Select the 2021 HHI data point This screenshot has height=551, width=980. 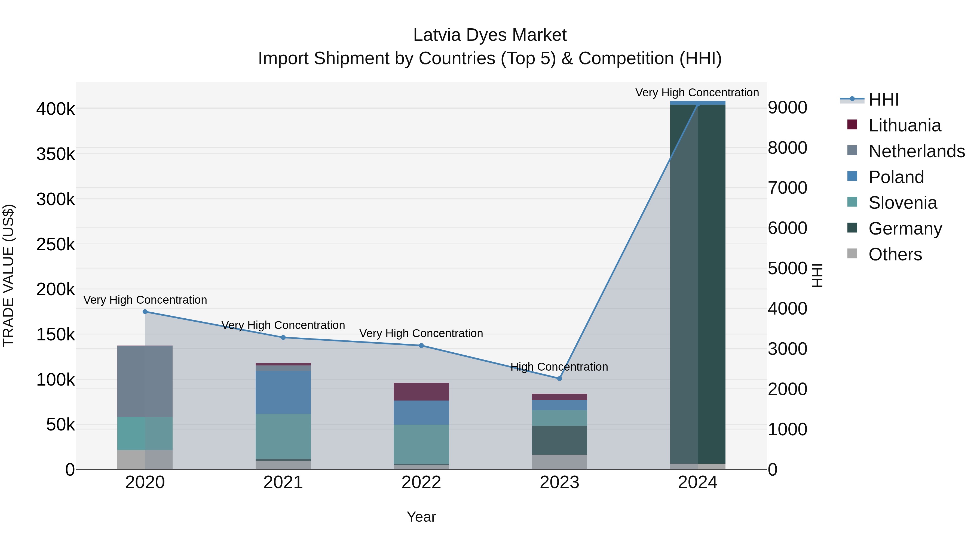point(283,337)
